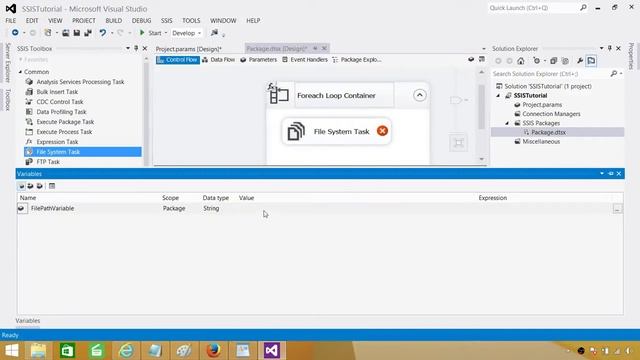Click the New Project toolbar icon

coord(48,33)
